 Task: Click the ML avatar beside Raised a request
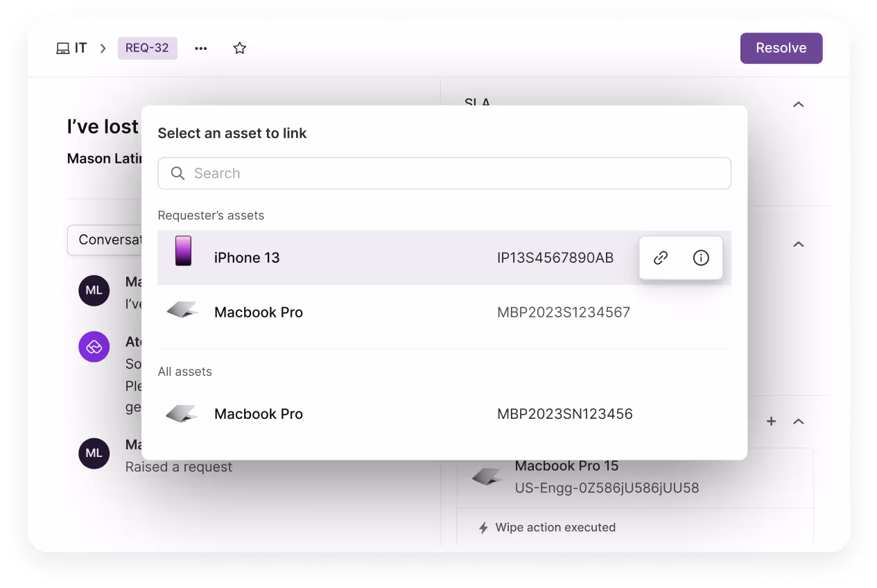[x=94, y=453]
